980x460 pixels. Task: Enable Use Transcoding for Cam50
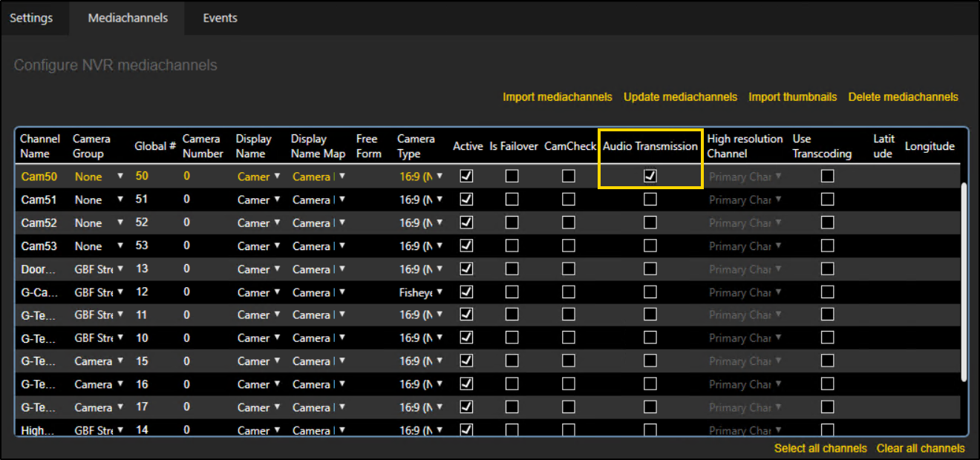click(x=827, y=177)
